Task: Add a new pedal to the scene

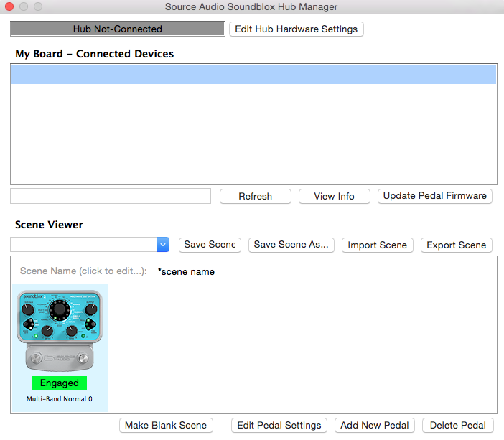Action: (x=375, y=426)
